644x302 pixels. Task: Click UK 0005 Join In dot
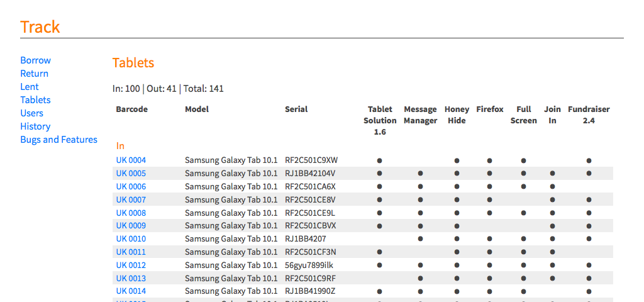(552, 174)
